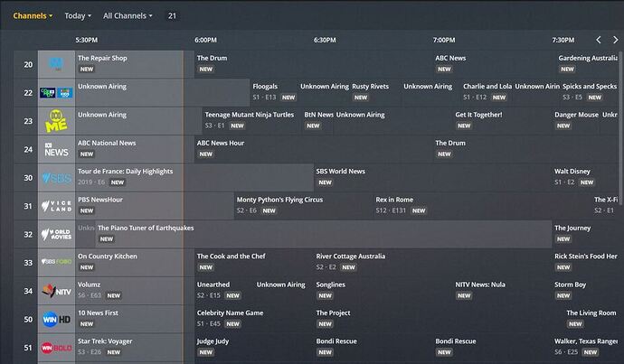This screenshot has height=364, width=624.
Task: Open Rex in Rome listing
Action: pyautogui.click(x=482, y=206)
